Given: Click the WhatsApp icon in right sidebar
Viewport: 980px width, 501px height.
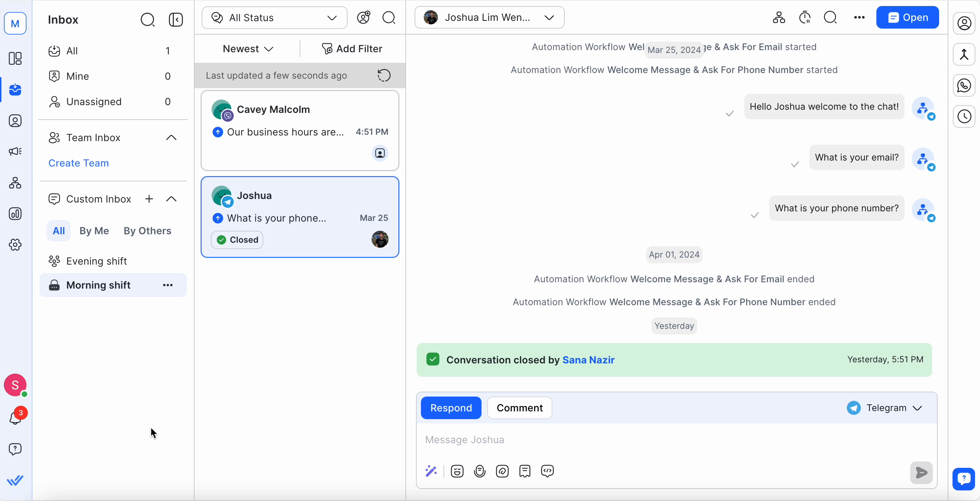Looking at the screenshot, I should (x=964, y=86).
